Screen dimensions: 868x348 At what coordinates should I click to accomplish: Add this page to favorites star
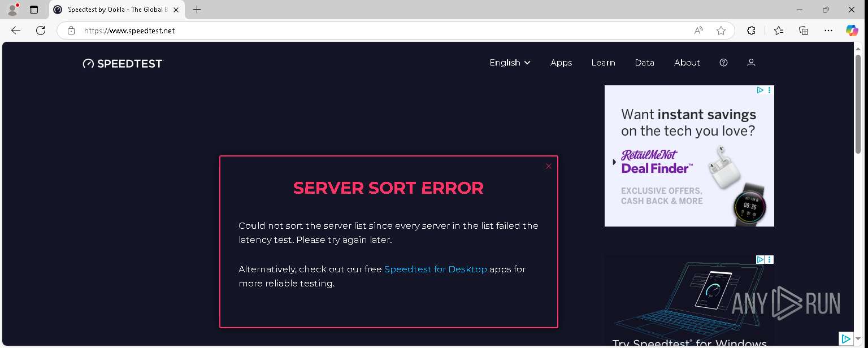(x=721, y=31)
